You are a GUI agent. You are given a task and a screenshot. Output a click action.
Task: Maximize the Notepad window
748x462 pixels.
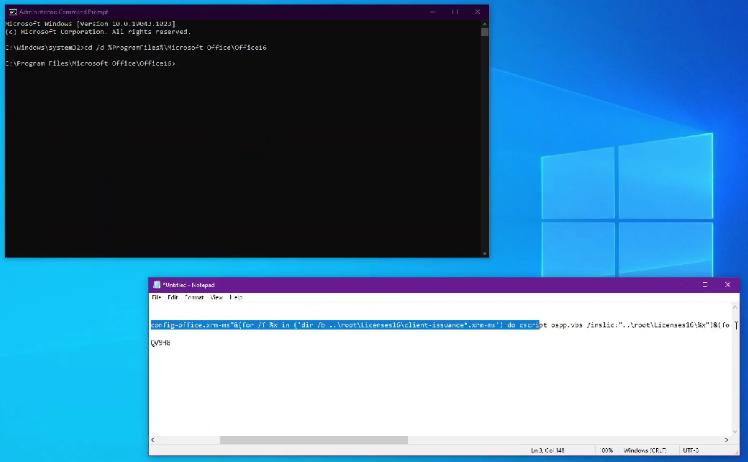click(x=705, y=284)
